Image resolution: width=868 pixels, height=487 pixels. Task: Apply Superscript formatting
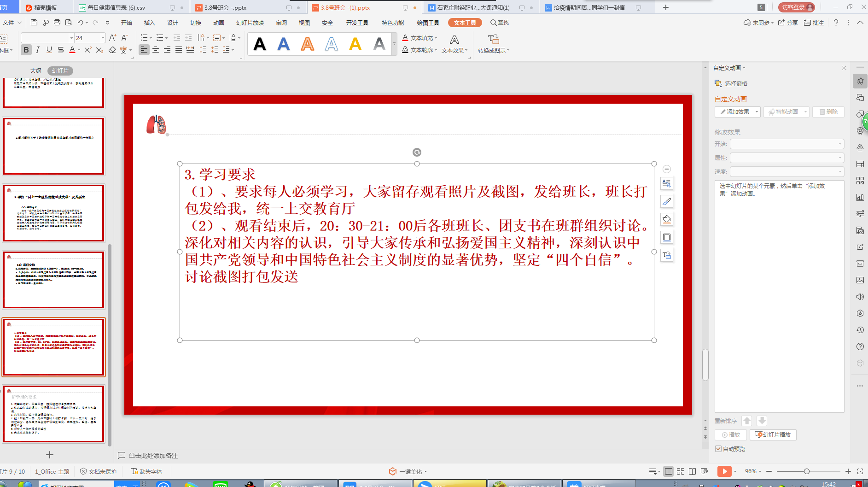pos(88,50)
